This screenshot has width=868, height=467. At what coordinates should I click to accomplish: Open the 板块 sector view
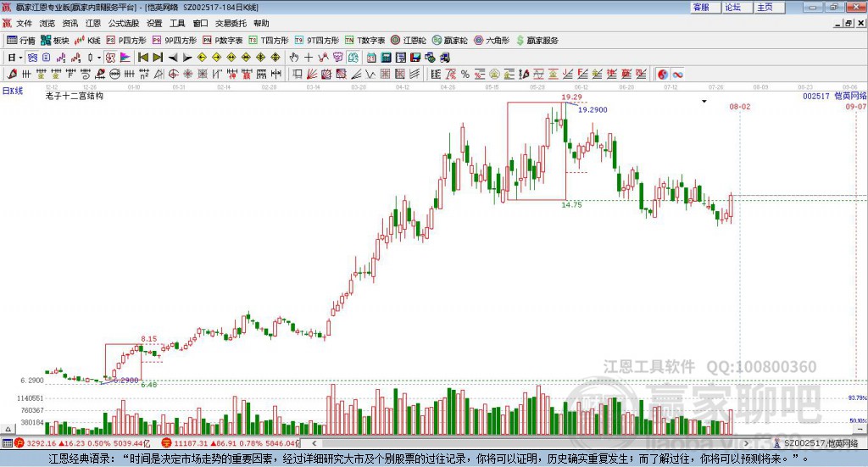coord(55,41)
